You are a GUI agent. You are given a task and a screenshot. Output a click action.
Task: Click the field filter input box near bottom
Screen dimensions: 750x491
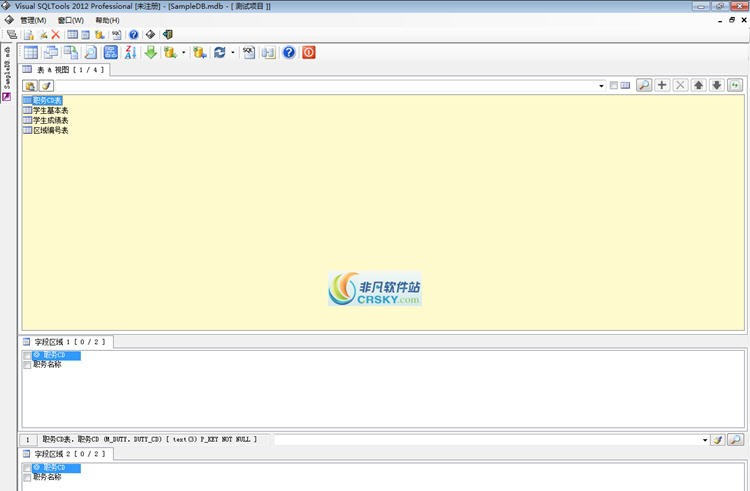pos(487,439)
